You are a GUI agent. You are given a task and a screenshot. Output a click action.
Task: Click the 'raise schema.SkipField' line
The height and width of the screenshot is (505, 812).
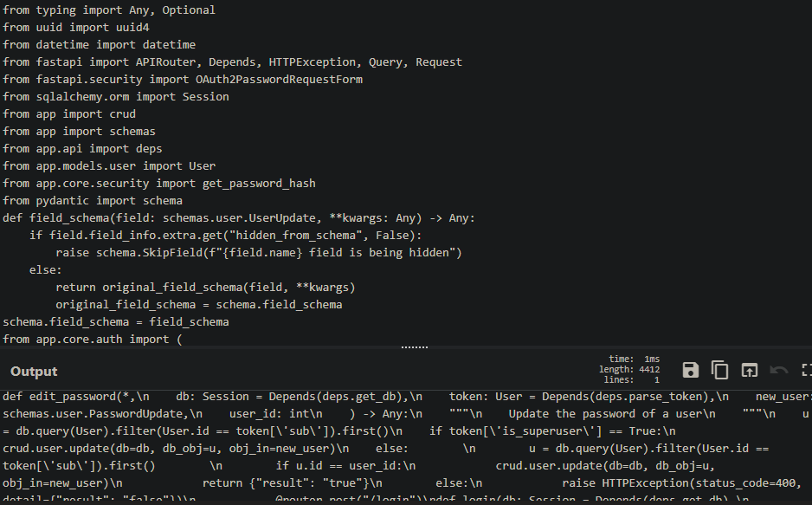coord(260,253)
